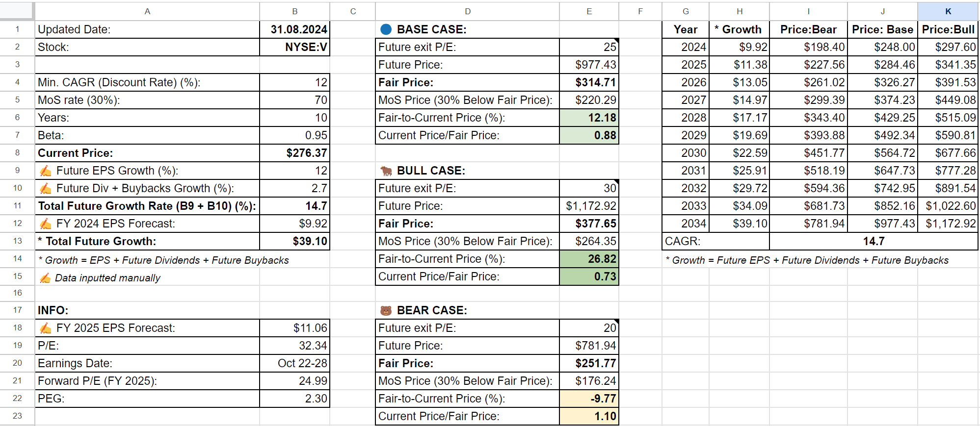
Task: Select Beta value 0.95
Action: (294, 135)
